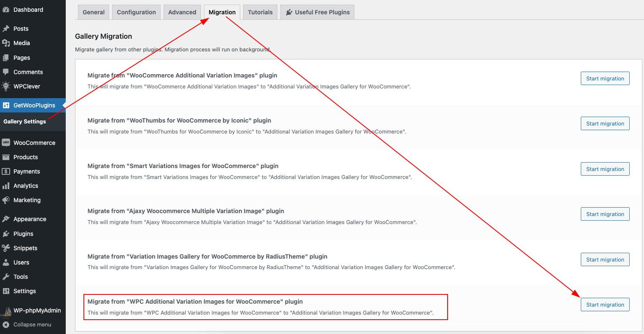Screen dimensions: 644x334
Task: Open Payments menu label
Action: click(x=27, y=171)
